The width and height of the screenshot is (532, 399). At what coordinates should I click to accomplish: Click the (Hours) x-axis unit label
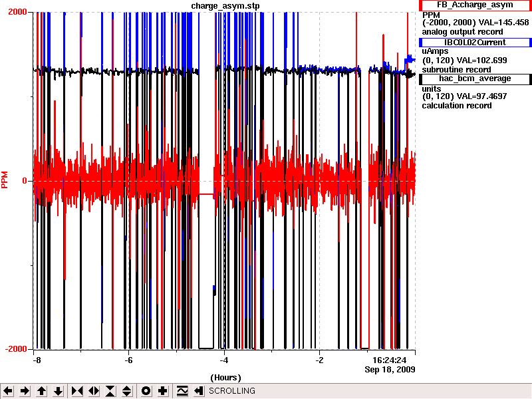click(x=225, y=378)
